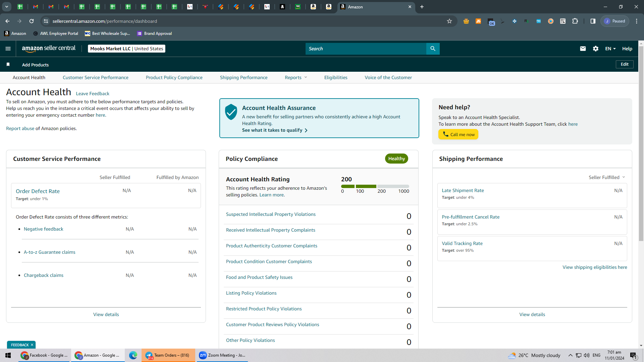This screenshot has height=362, width=644.
Task: Open the extension with the OK badge
Action: pos(491,22)
